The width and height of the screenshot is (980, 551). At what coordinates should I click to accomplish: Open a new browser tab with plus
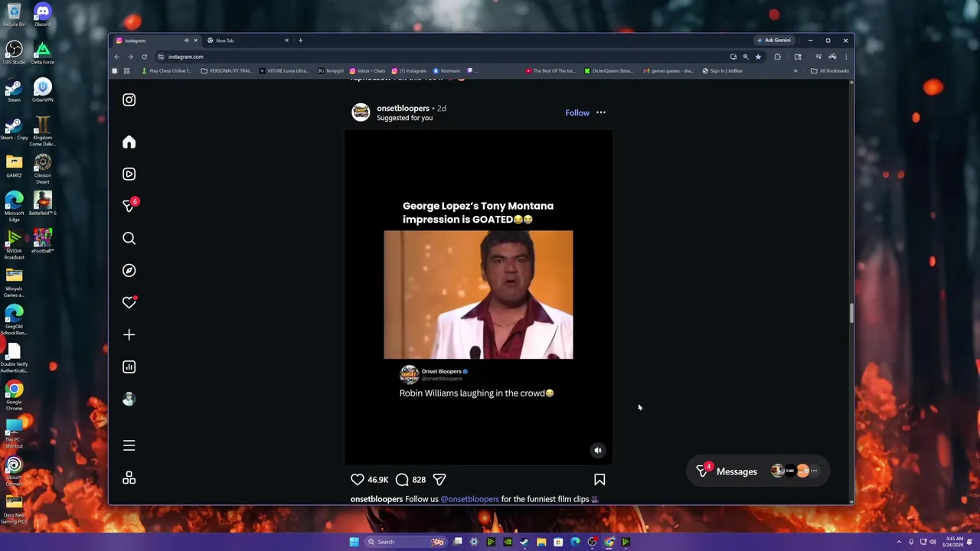300,41
